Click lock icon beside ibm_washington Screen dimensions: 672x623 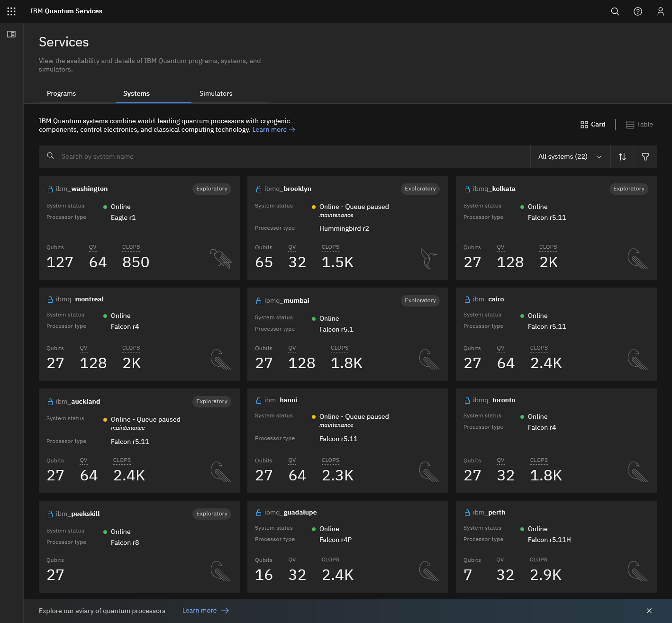[x=50, y=189]
